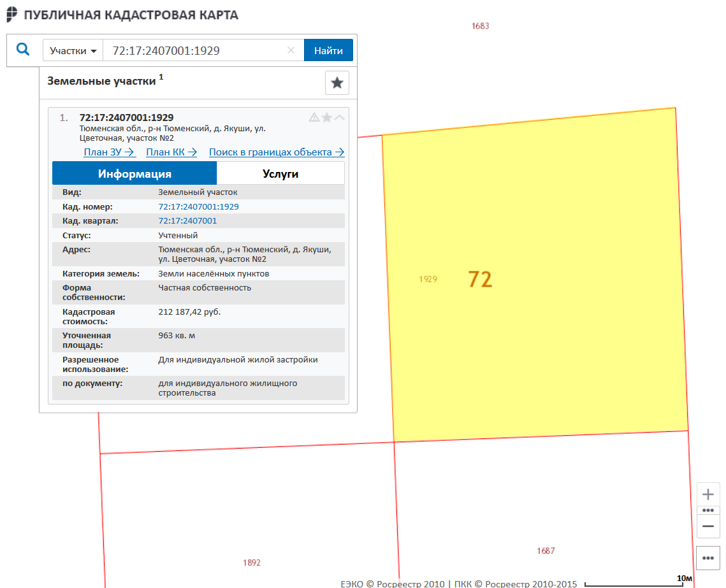The width and height of the screenshot is (726, 588).
Task: Switch to the Услуги tab
Action: point(280,173)
